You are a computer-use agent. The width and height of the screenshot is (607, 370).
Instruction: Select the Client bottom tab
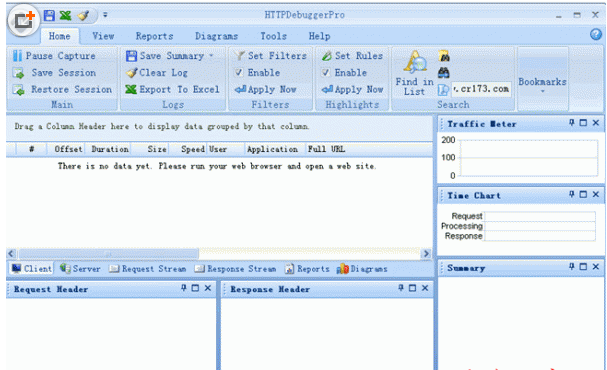coord(32,269)
